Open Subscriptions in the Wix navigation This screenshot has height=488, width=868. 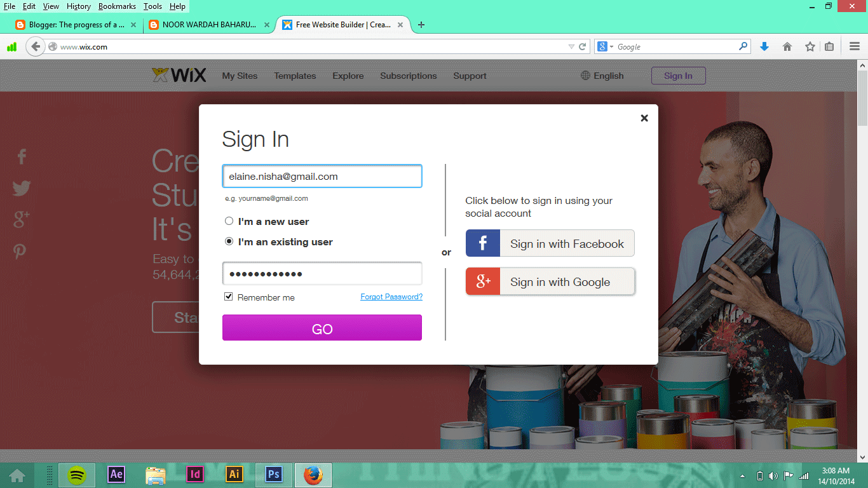point(409,76)
